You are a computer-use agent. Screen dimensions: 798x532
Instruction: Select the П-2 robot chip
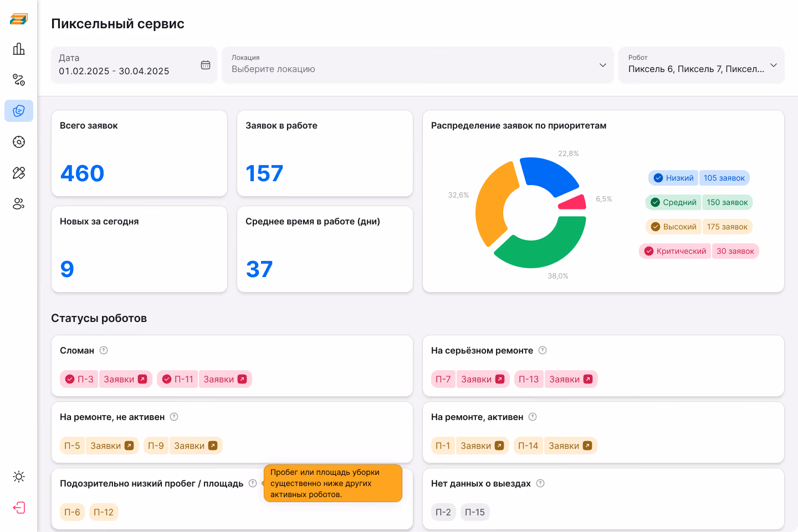pos(443,512)
